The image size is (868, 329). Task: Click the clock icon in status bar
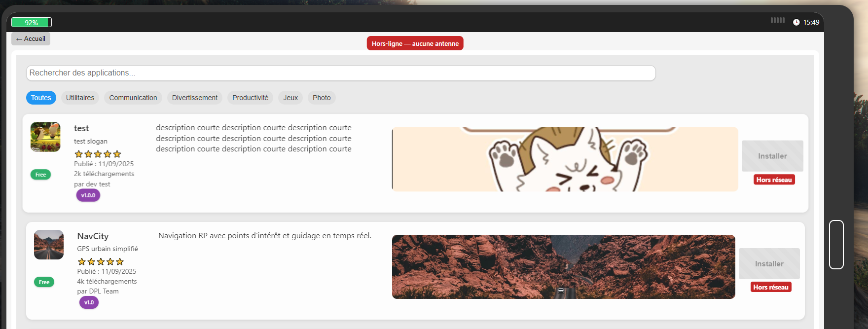coord(796,22)
